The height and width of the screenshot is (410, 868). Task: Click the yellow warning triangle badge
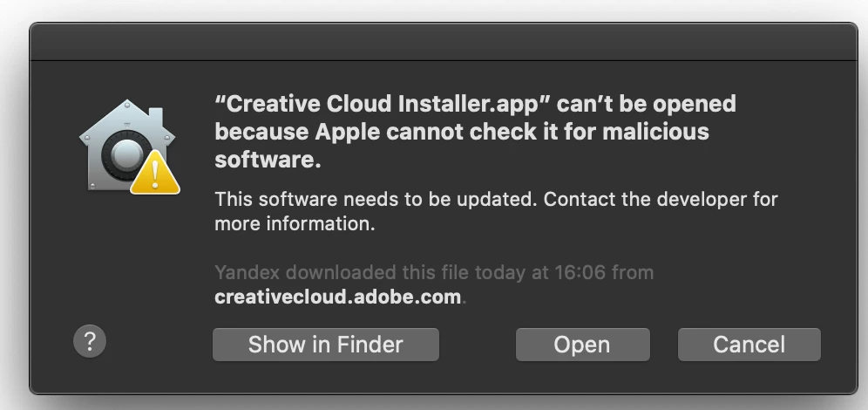point(155,174)
